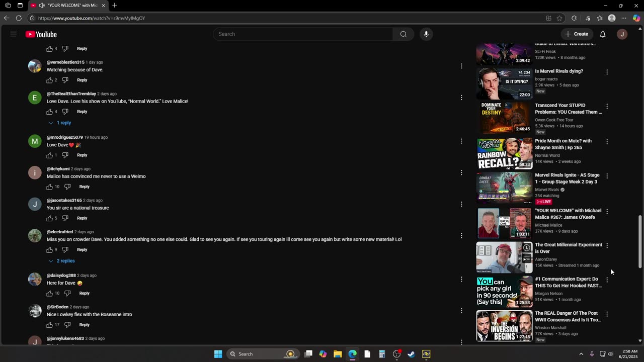Show hidden system tray icons chevron
This screenshot has height=362, width=644.
[581, 354]
